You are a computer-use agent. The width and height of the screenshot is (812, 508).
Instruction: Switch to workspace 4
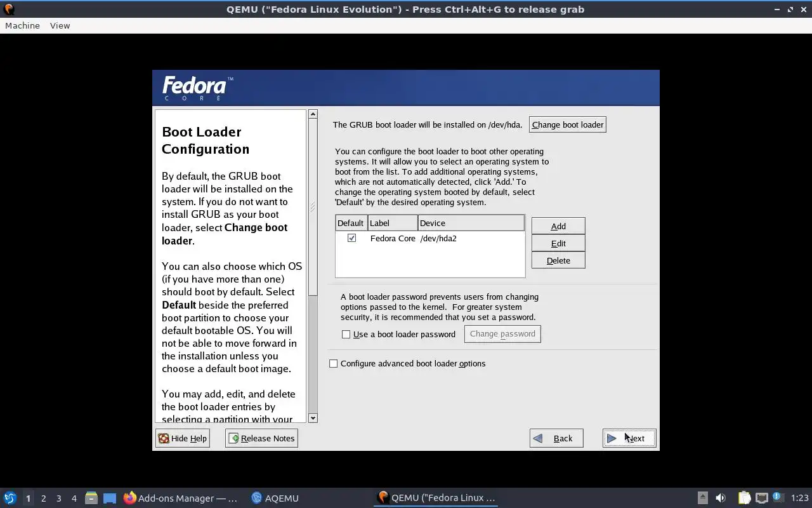pos(74,498)
